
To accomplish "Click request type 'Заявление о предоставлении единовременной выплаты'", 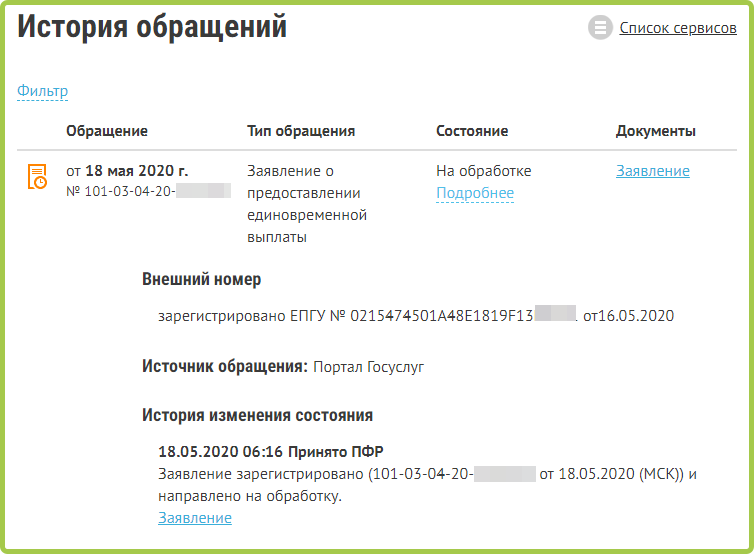I will [x=307, y=204].
